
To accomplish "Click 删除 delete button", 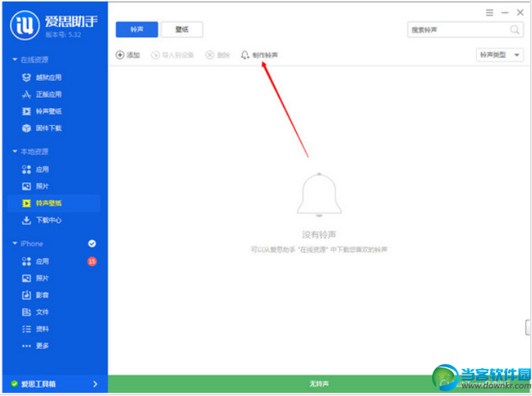I will point(218,55).
